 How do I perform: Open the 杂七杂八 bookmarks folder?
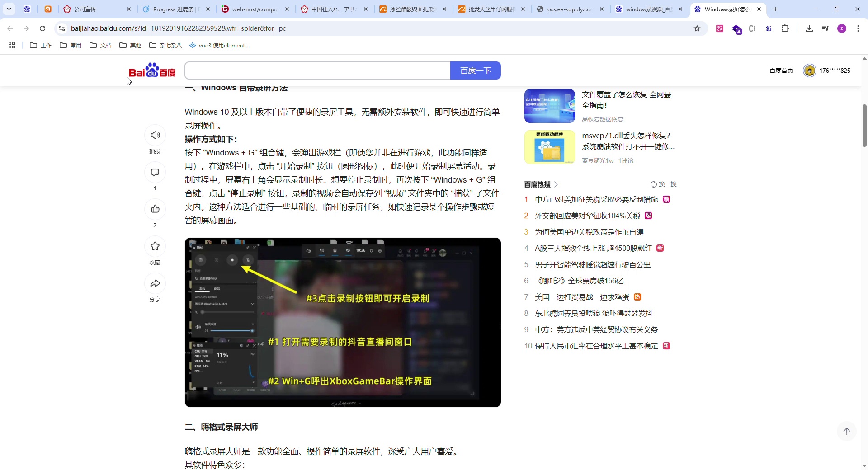165,45
